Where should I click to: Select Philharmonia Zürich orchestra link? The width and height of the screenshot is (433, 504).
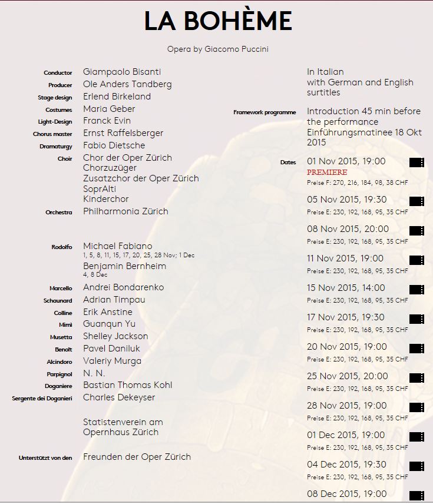(x=125, y=211)
